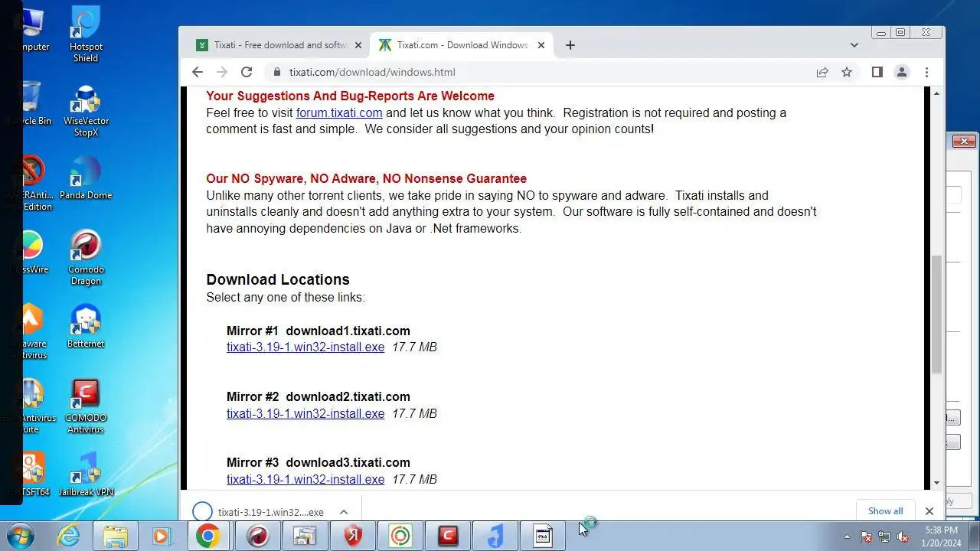Open Hotspot Shield desktop shortcut
980x551 pixels.
[x=86, y=35]
